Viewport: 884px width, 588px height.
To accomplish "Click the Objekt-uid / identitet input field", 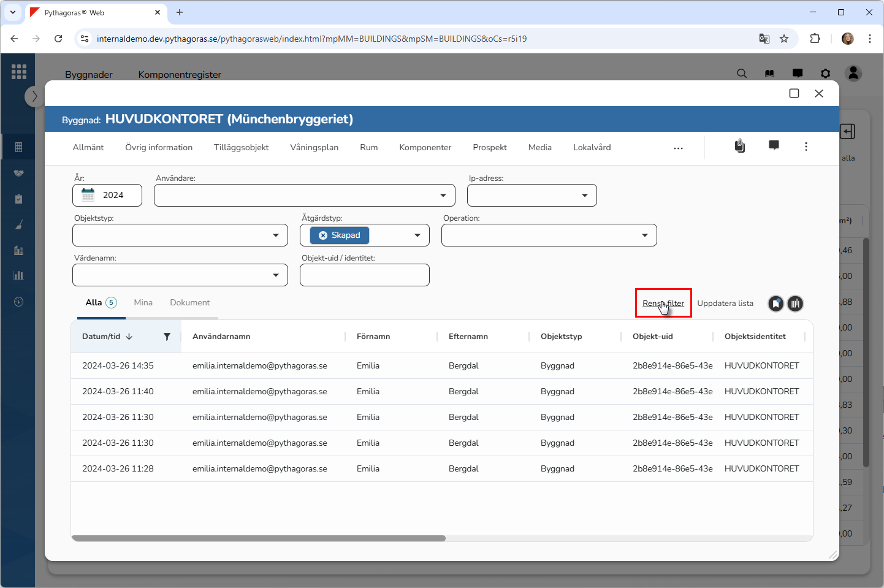I will [x=364, y=275].
